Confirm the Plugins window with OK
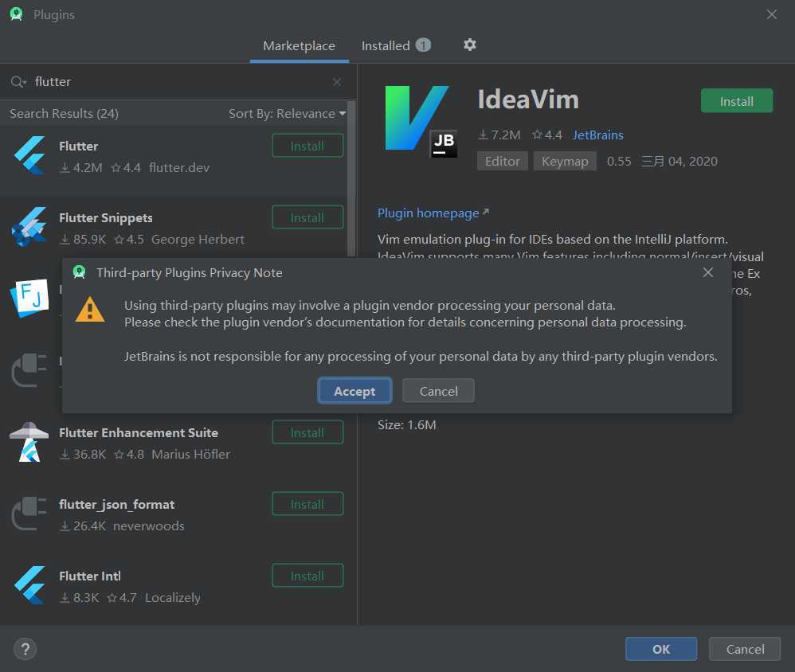The height and width of the screenshot is (672, 795). 660,649
